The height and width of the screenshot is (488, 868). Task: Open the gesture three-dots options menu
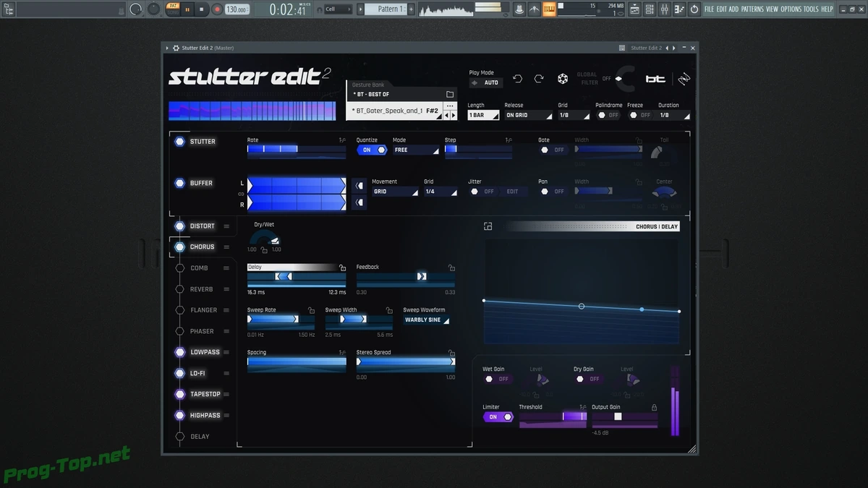[x=450, y=106]
